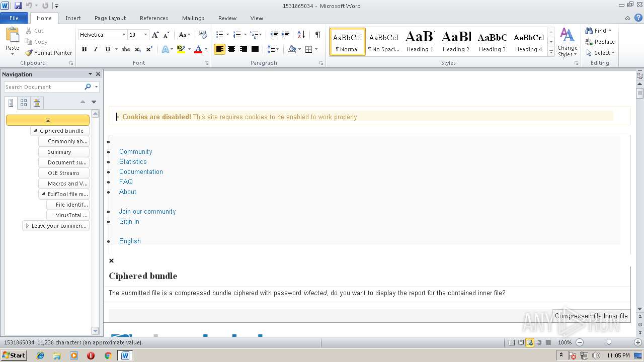The width and height of the screenshot is (644, 362).
Task: Click Grow Font icon
Action: click(155, 35)
